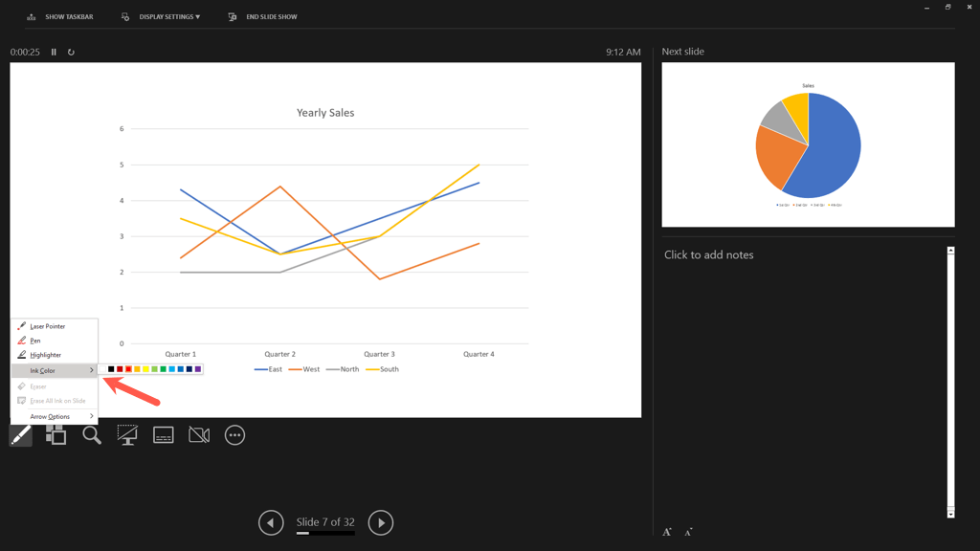Screen dimensions: 980x551
Task: Click the Slide 7 of 32 indicator
Action: [x=325, y=522]
